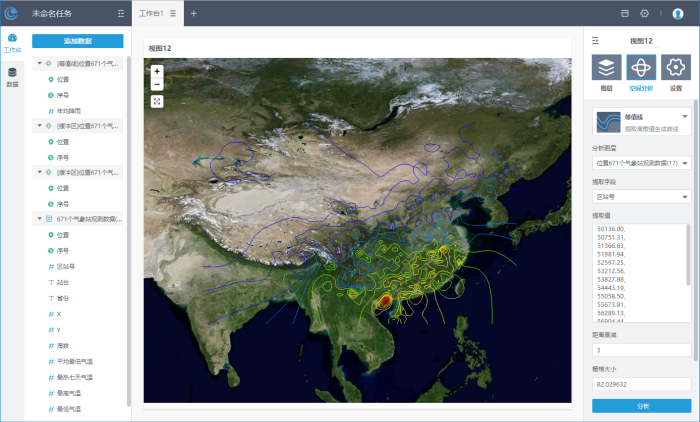
Task: Zoom out on the map
Action: pos(157,85)
